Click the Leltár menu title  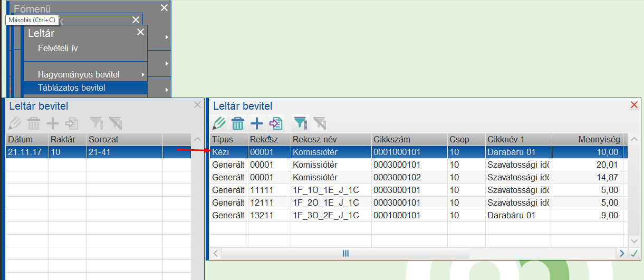coord(41,33)
